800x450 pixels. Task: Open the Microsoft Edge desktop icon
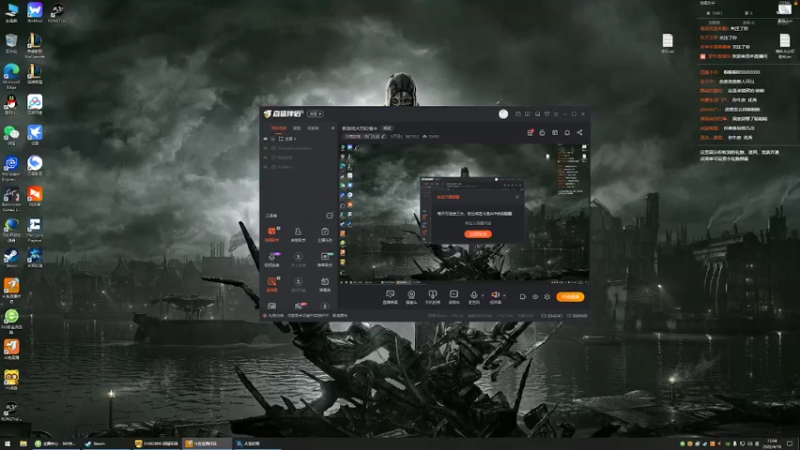tap(11, 77)
